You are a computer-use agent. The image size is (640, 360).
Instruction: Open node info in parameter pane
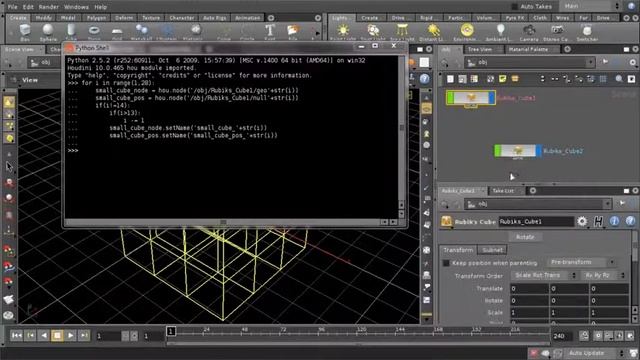coord(614,221)
